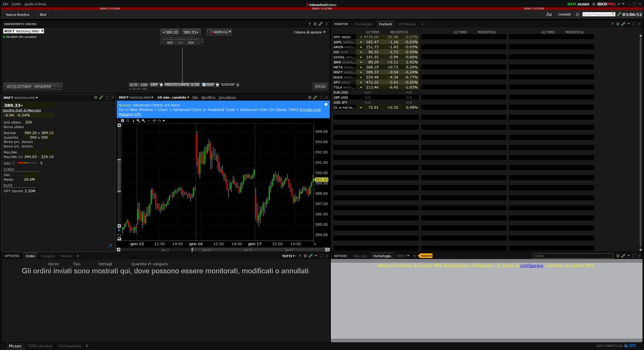644x350 pixels.
Task: Click the INVIA order submission button
Action: (x=320, y=87)
